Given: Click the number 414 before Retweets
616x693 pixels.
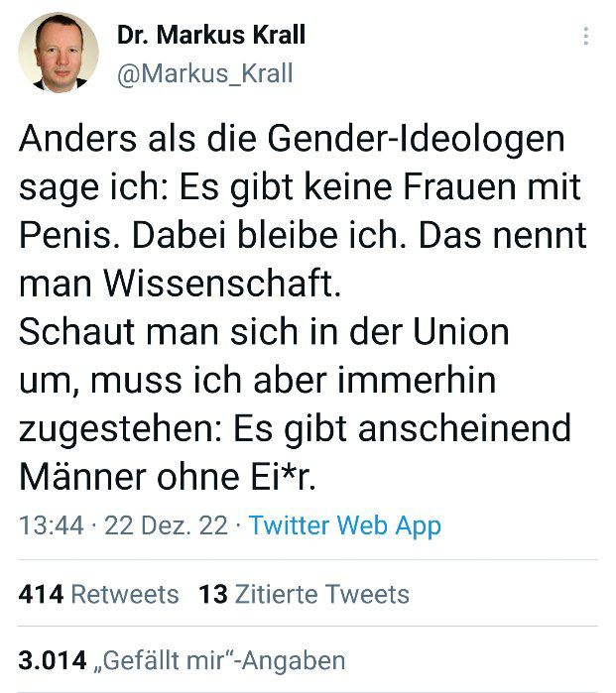Looking at the screenshot, I should pos(41,594).
